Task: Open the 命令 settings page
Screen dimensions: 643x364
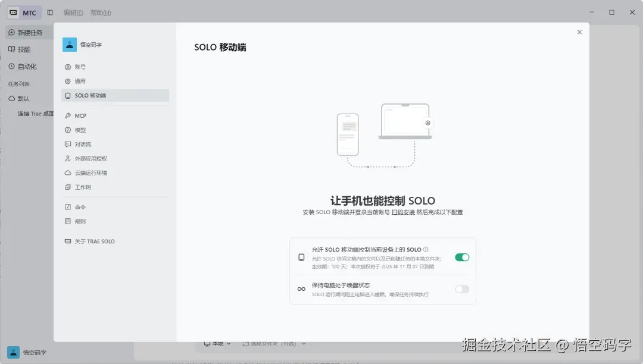Action: pos(115,207)
